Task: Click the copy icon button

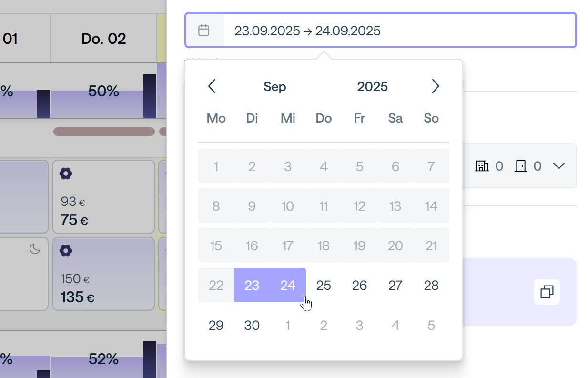Action: click(547, 292)
